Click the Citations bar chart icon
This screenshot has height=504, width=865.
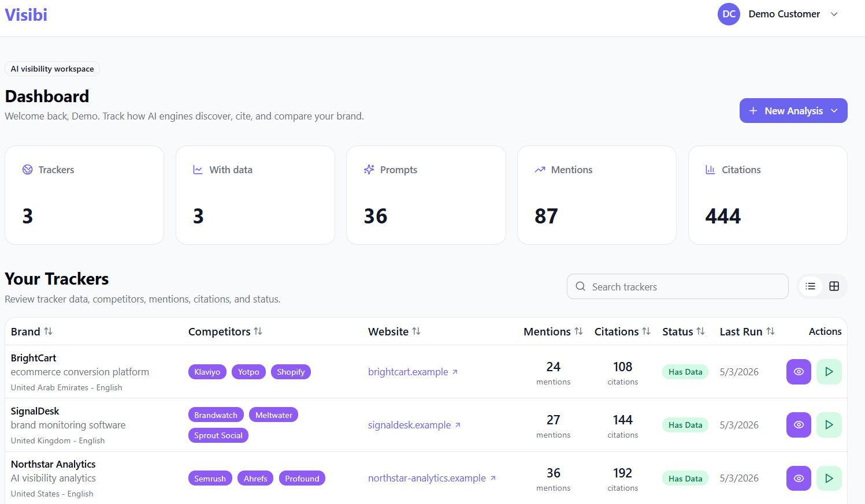(710, 170)
